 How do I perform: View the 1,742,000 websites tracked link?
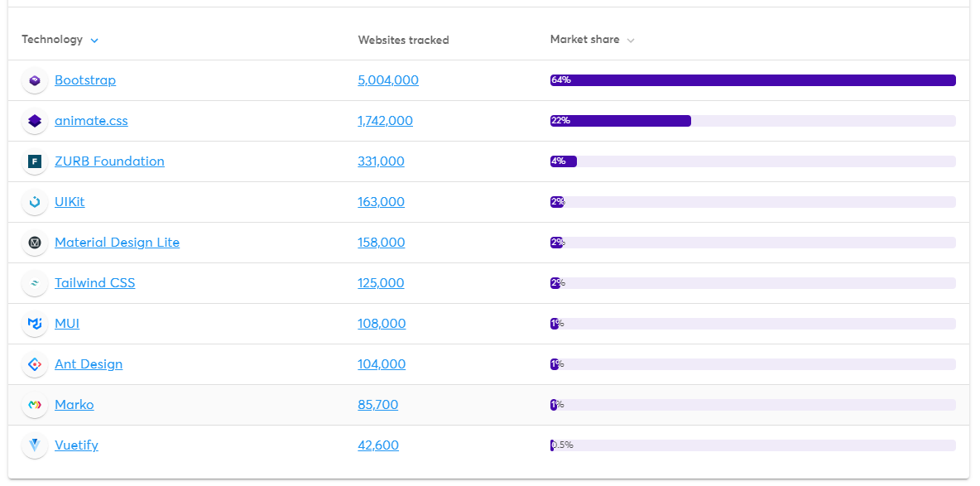[x=385, y=121]
